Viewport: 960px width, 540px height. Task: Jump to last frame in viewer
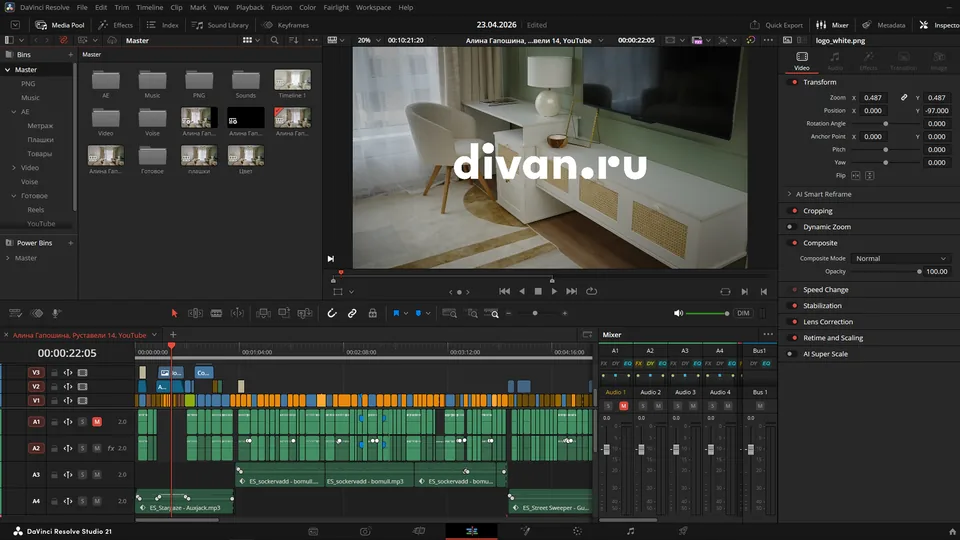(571, 291)
